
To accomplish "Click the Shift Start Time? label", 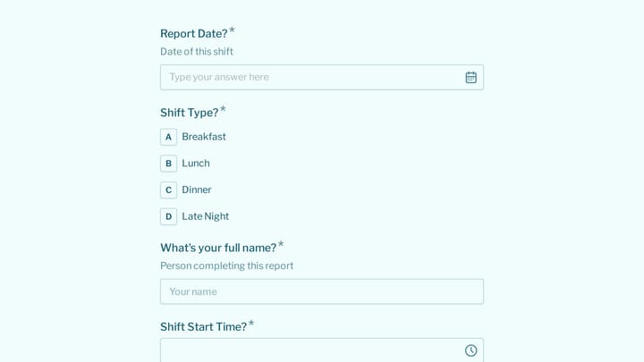I will pos(203,327).
